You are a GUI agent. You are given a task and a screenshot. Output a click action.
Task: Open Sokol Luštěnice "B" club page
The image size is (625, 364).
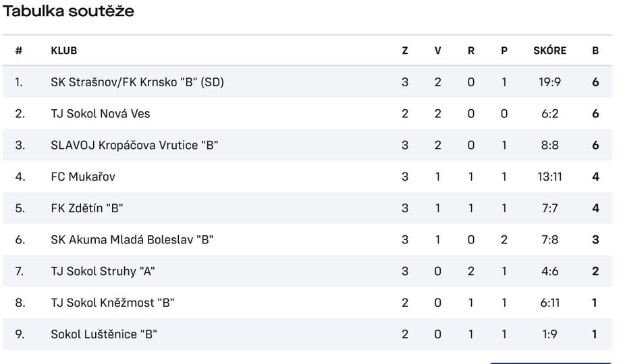(x=104, y=334)
